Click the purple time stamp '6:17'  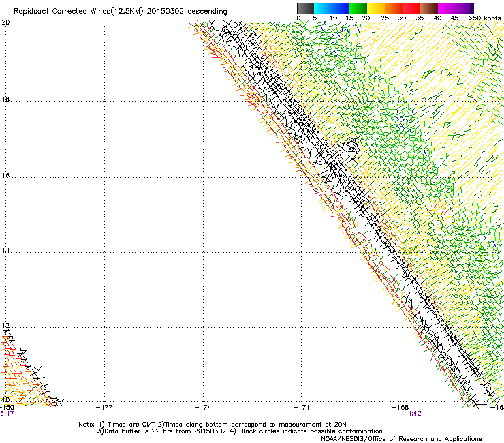7,414
